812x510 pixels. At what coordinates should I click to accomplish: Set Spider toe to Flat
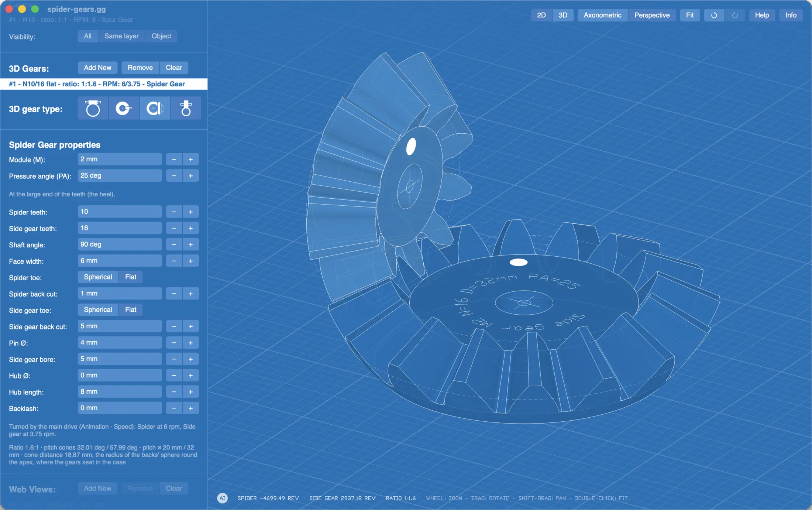tap(131, 277)
